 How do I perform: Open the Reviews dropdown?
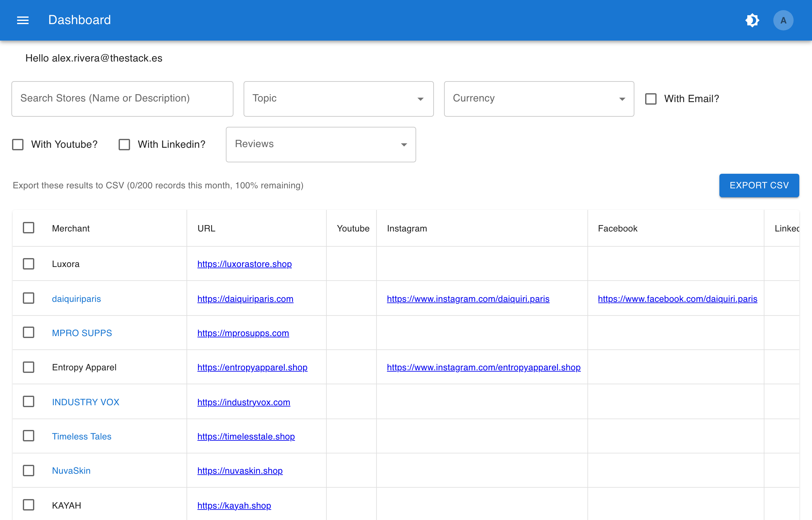pos(321,145)
